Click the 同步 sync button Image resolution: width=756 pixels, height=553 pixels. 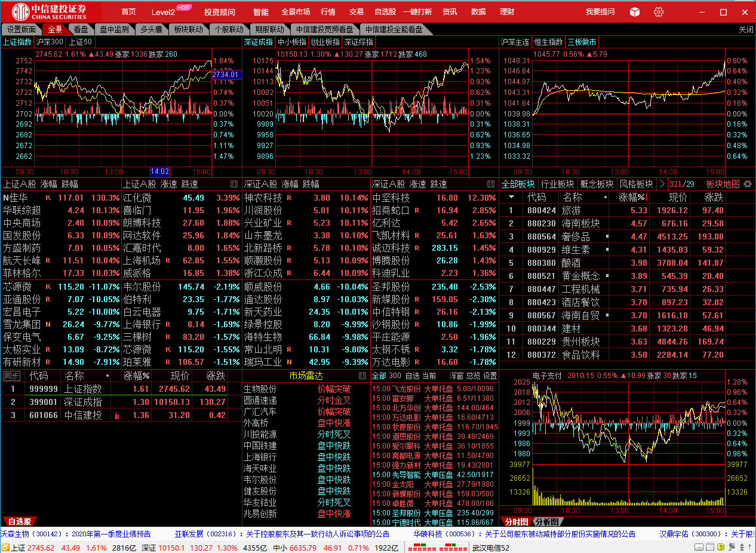(11, 376)
